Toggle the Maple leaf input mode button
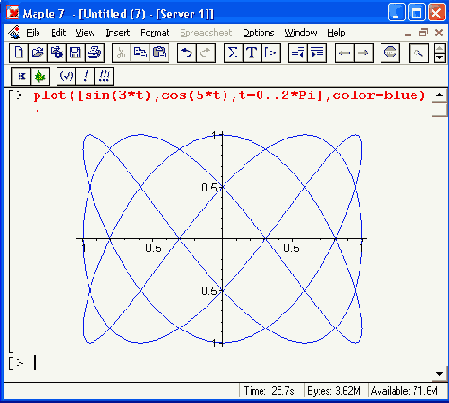The height and width of the screenshot is (403, 449). tap(40, 77)
